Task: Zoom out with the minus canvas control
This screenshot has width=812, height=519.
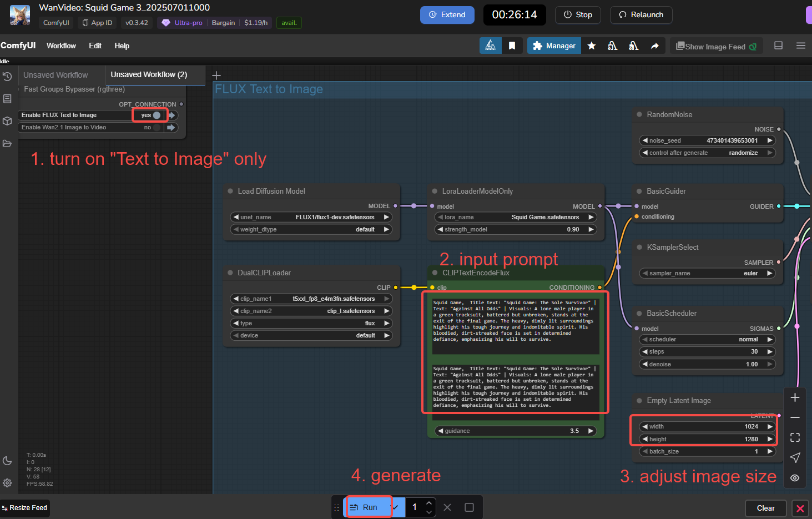Action: point(795,417)
